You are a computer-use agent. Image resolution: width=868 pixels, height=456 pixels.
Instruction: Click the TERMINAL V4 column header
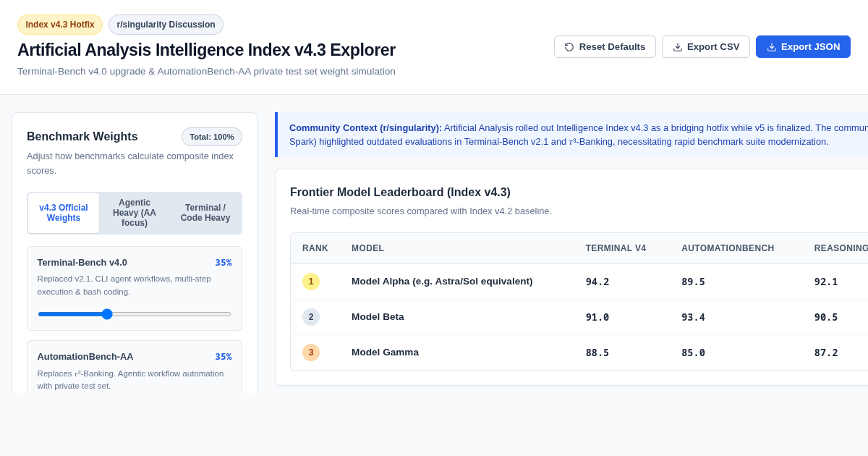click(x=616, y=248)
